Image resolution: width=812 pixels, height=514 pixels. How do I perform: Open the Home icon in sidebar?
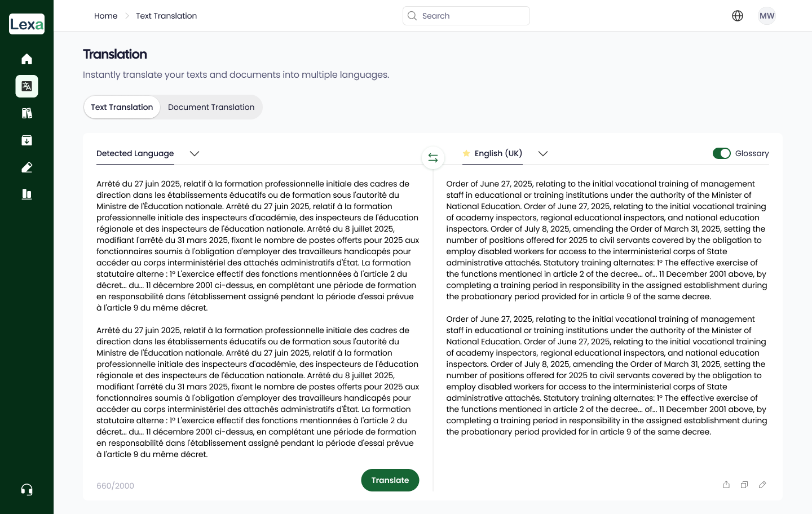[x=27, y=59]
